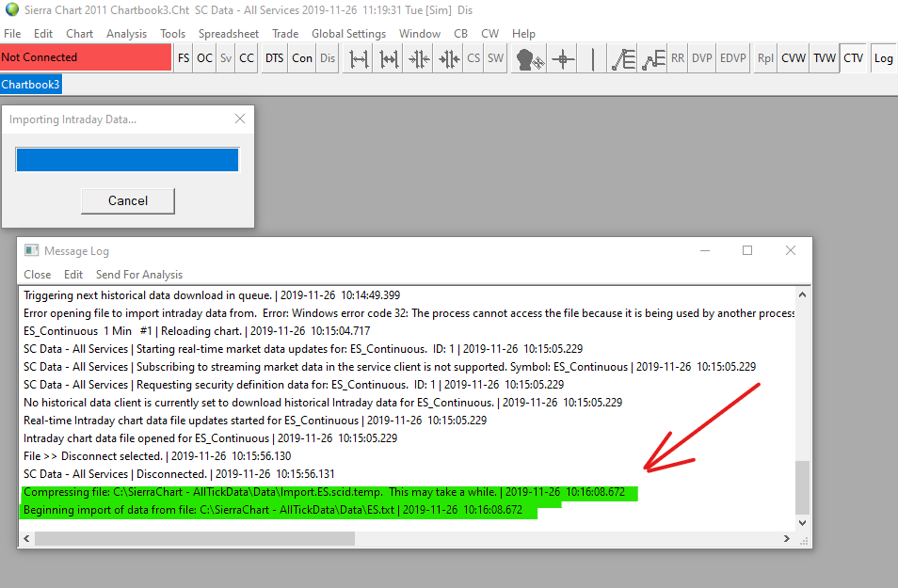Click the DTS toolbar button
The width and height of the screenshot is (898, 588).
tap(274, 57)
